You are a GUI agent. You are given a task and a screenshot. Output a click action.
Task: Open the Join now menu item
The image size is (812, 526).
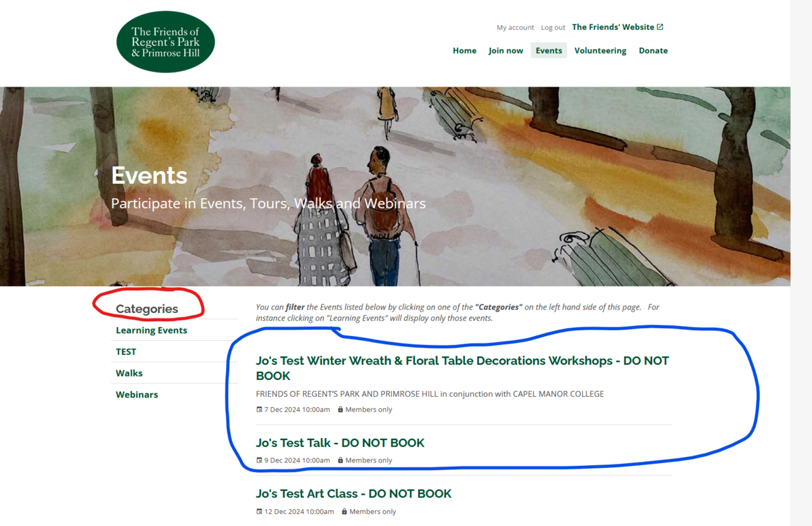pyautogui.click(x=506, y=51)
